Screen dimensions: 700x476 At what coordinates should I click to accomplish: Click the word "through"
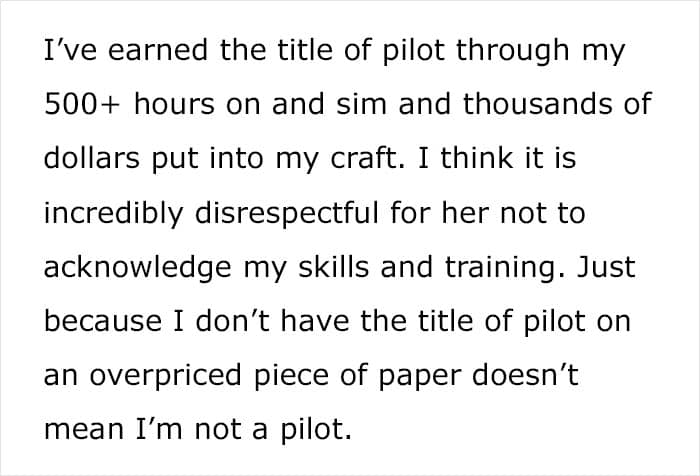coord(513,51)
